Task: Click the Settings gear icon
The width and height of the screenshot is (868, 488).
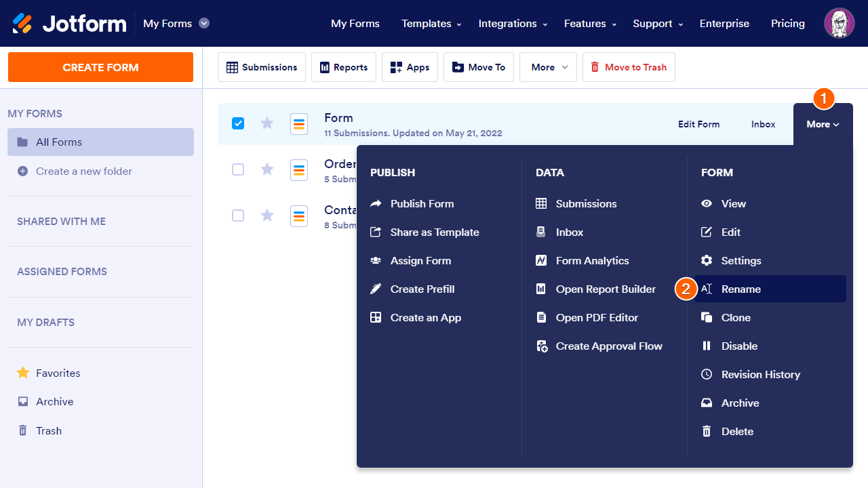Action: point(707,260)
